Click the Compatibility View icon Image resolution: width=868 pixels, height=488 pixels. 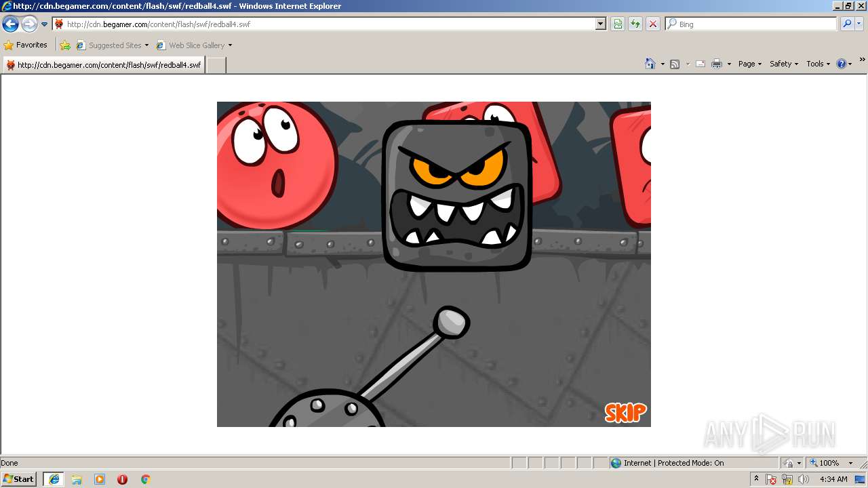tap(618, 24)
